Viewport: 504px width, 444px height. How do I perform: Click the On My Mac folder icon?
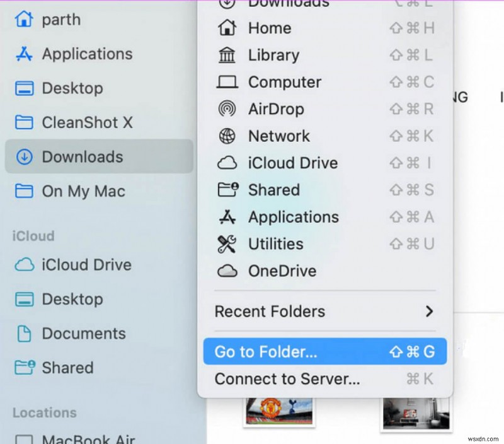(24, 191)
